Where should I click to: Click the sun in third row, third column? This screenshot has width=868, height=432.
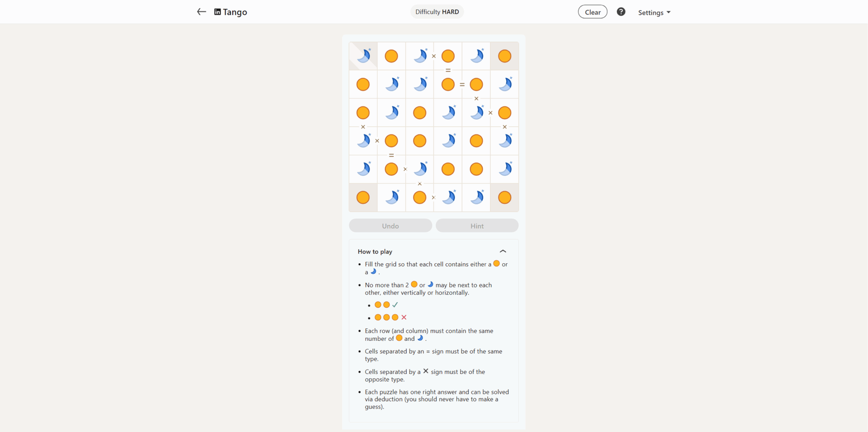click(420, 113)
